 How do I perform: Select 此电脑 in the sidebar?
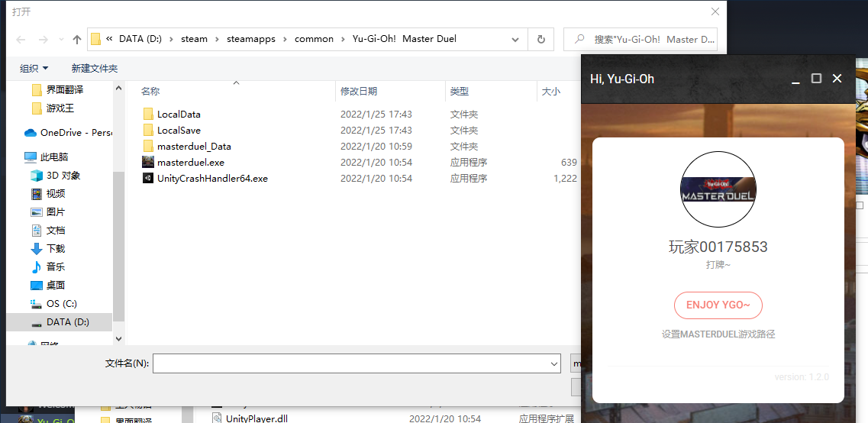click(x=47, y=157)
